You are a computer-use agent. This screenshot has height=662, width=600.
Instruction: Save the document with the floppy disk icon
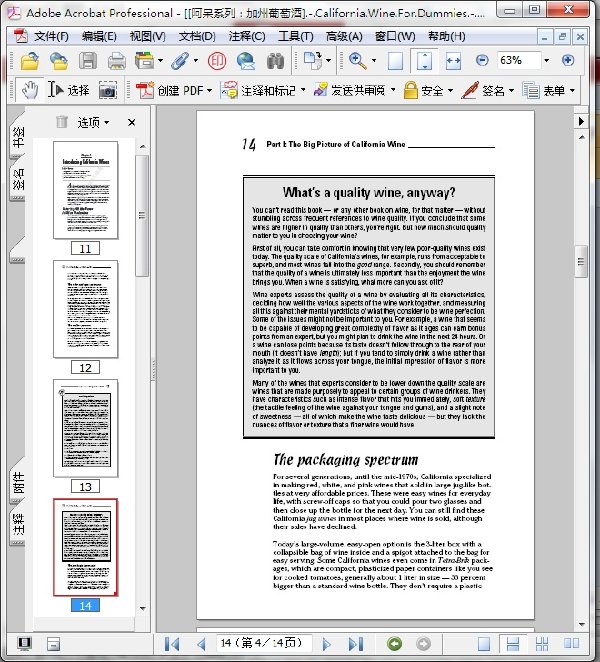88,61
